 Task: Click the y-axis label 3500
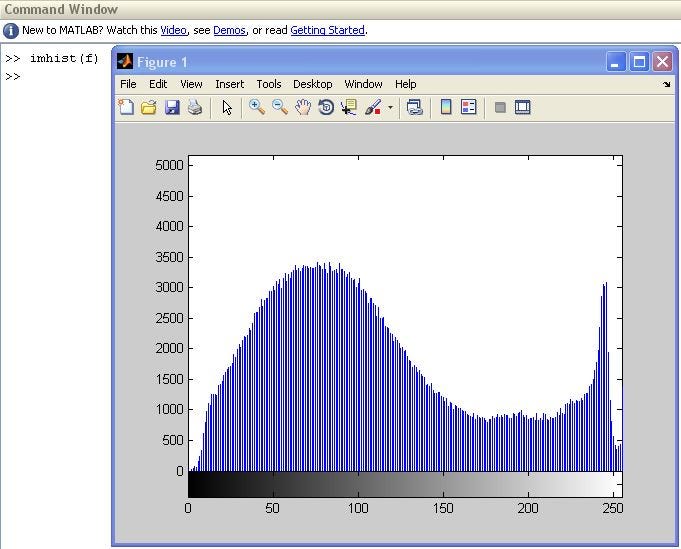click(x=169, y=257)
